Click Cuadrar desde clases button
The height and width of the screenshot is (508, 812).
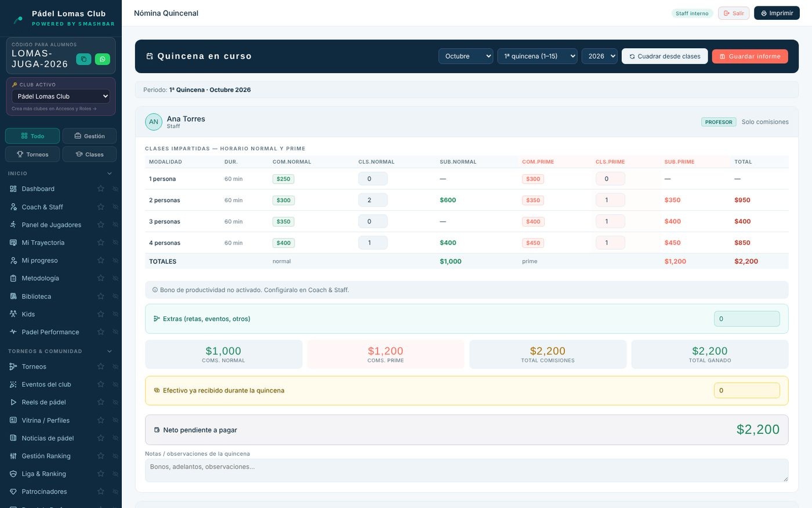click(x=665, y=56)
